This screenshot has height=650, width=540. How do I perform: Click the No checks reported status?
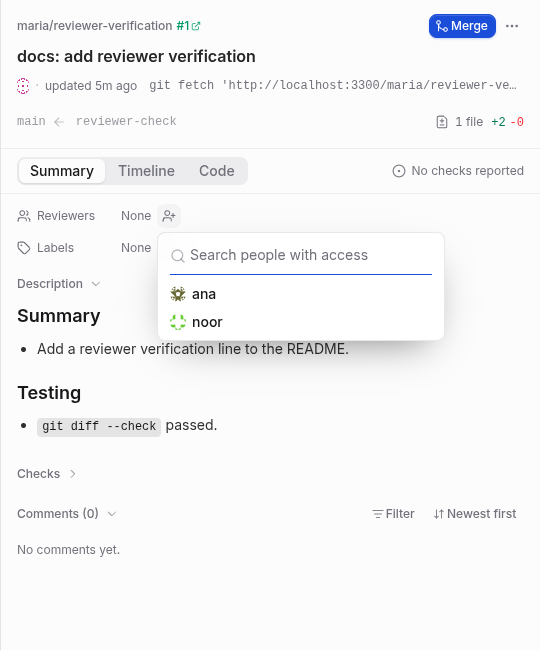click(x=458, y=171)
